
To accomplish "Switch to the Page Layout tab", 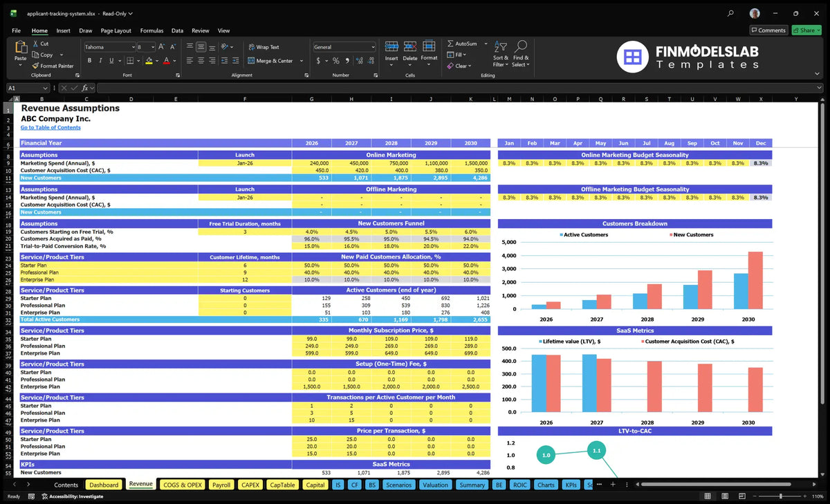I will [116, 30].
